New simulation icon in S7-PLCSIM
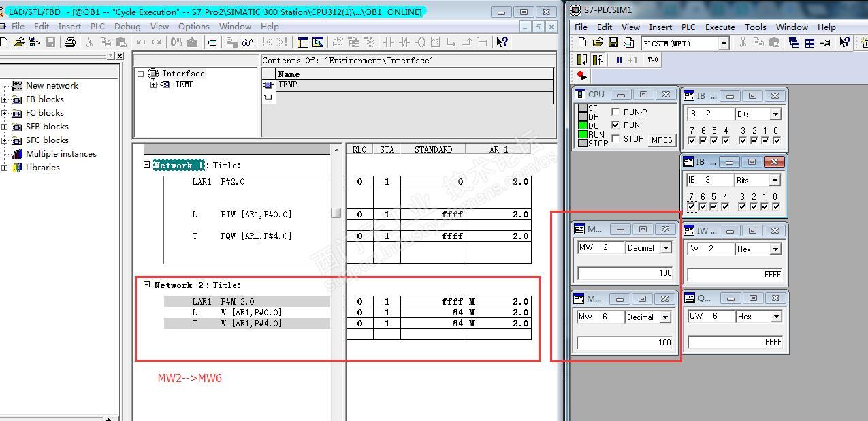Viewport: 868px width, 421px height. click(583, 43)
